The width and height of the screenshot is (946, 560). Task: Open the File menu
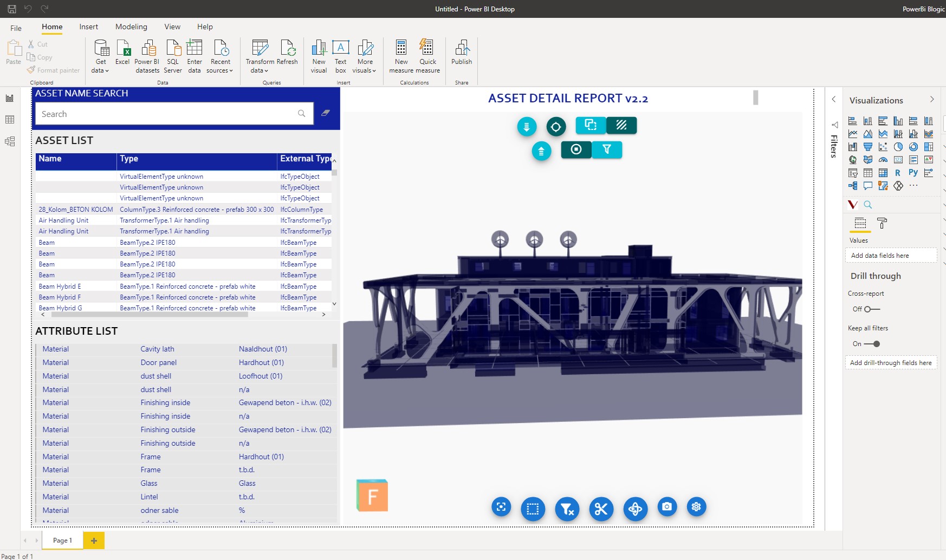click(16, 28)
